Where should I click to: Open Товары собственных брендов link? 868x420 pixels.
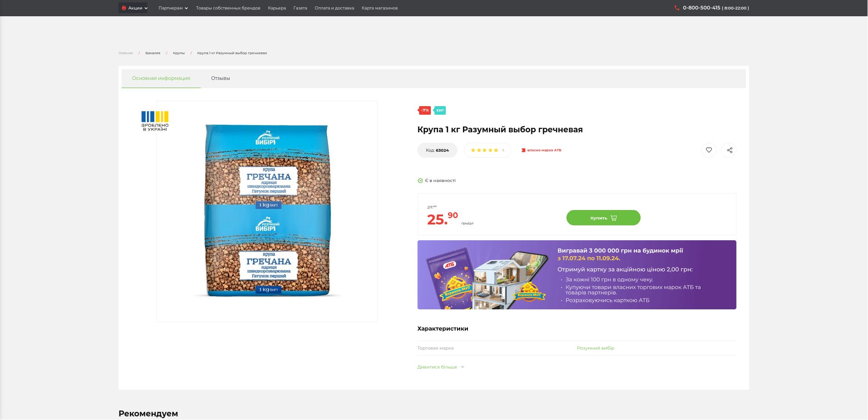[228, 8]
